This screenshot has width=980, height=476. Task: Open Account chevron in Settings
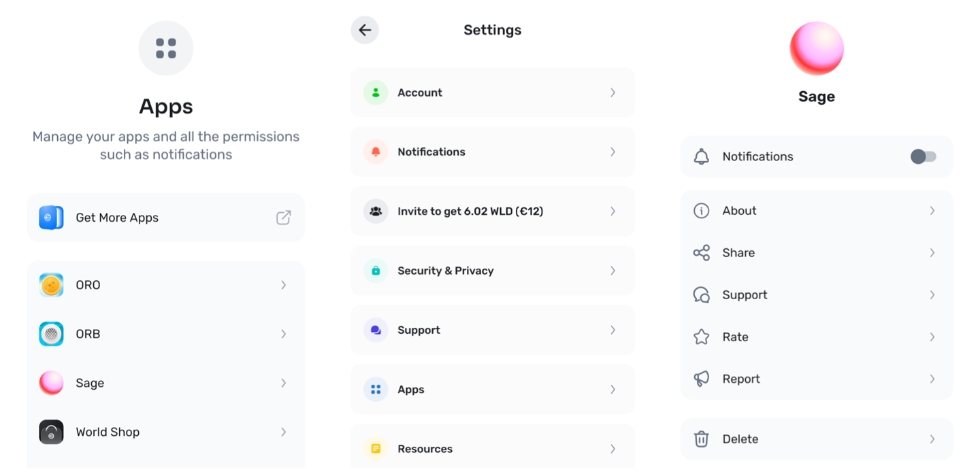613,92
